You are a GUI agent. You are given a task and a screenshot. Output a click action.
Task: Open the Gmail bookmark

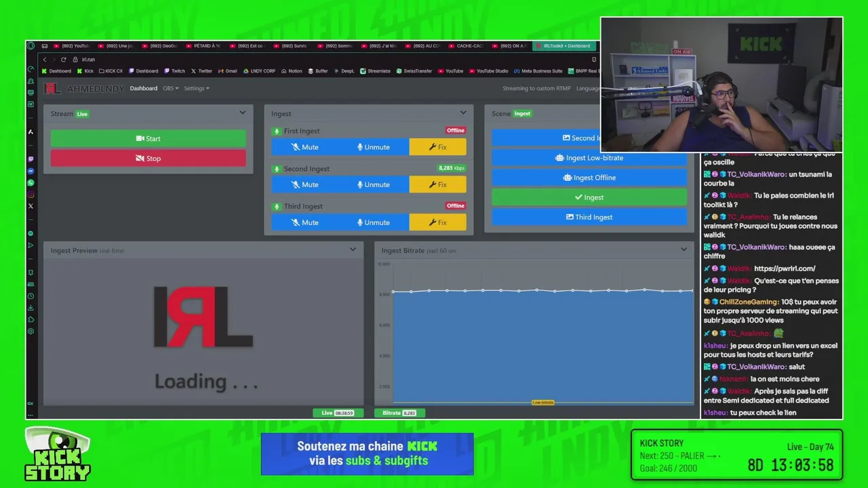(x=228, y=70)
